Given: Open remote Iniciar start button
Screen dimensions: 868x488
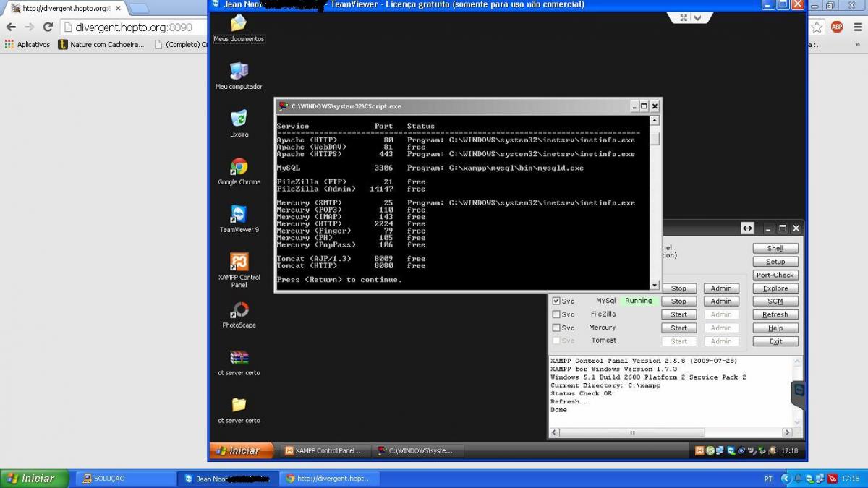Looking at the screenshot, I should (242, 450).
